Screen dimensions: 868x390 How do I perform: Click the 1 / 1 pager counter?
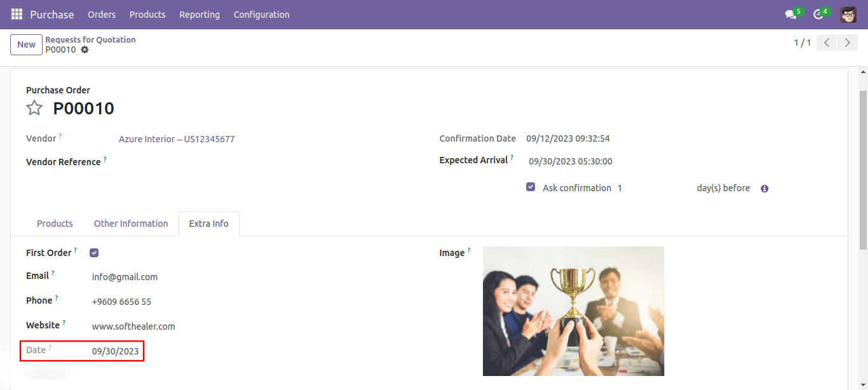pos(802,43)
